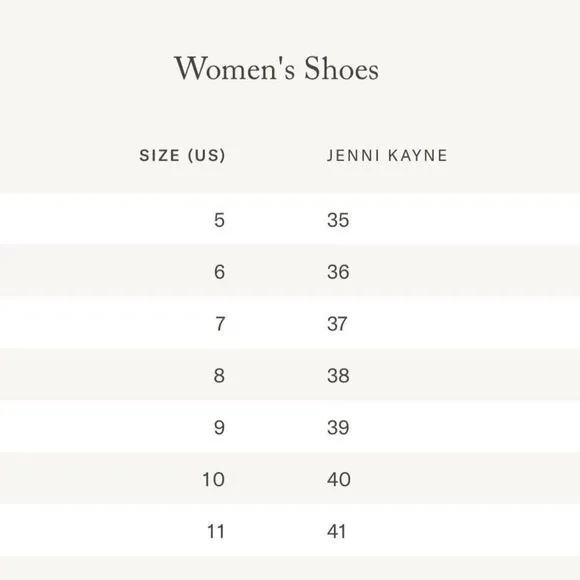Select the JENNI KAYNE column header
The width and height of the screenshot is (580, 580).
(x=387, y=155)
